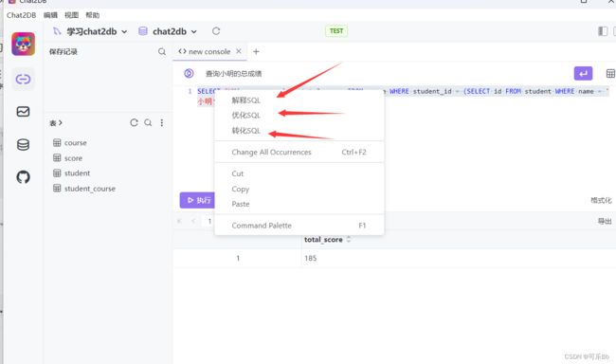Image resolution: width=616 pixels, height=364 pixels.
Task: Click the sort arrows on total_score column
Action: (349, 240)
